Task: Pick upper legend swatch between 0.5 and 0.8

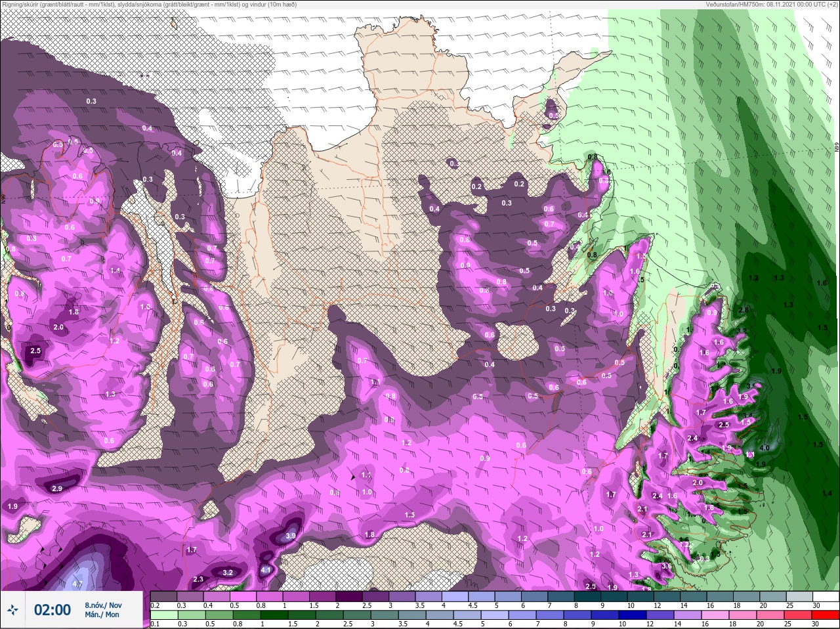Action: [243, 596]
